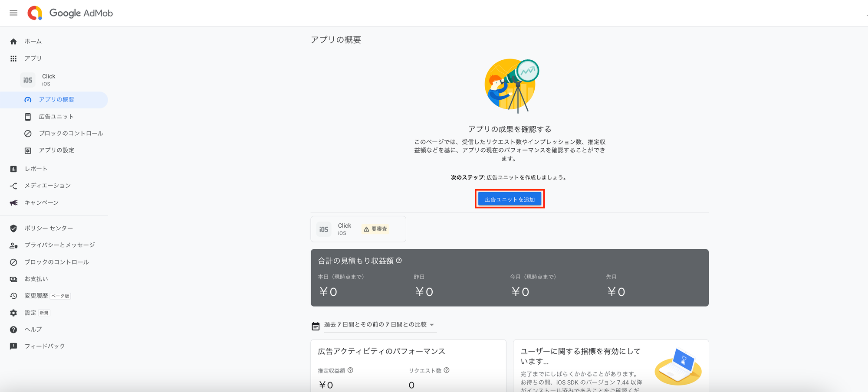Click help icon beside 推定収益額
The height and width of the screenshot is (392, 868).
[x=350, y=370]
